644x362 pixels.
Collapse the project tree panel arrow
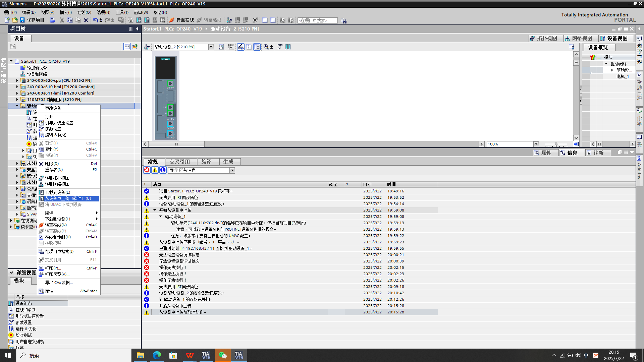pyautogui.click(x=137, y=29)
